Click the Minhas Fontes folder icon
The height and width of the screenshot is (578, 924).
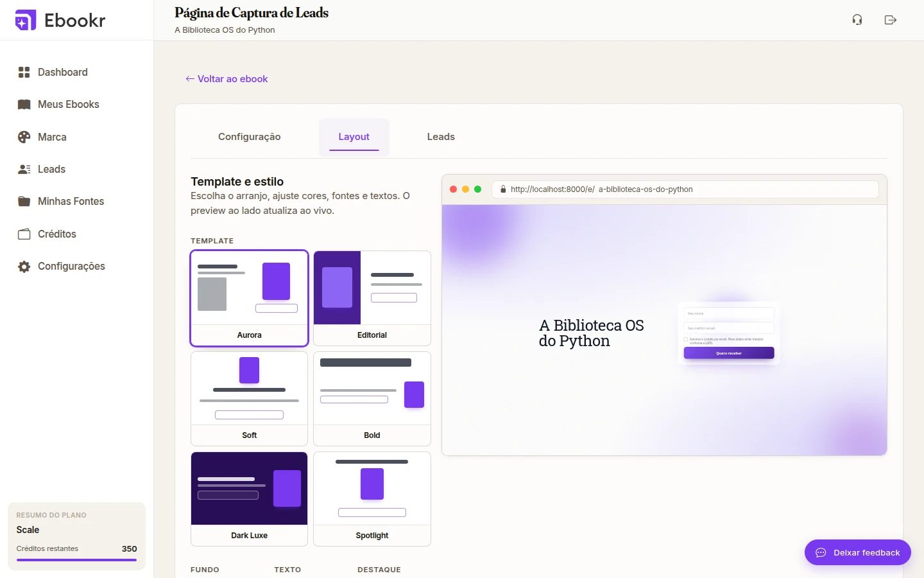[x=24, y=202]
